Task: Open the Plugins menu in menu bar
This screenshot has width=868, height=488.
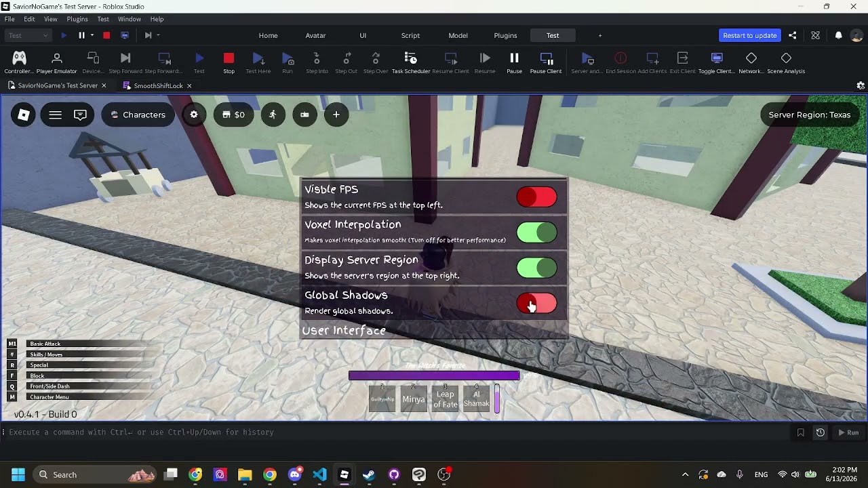Action: 77,19
